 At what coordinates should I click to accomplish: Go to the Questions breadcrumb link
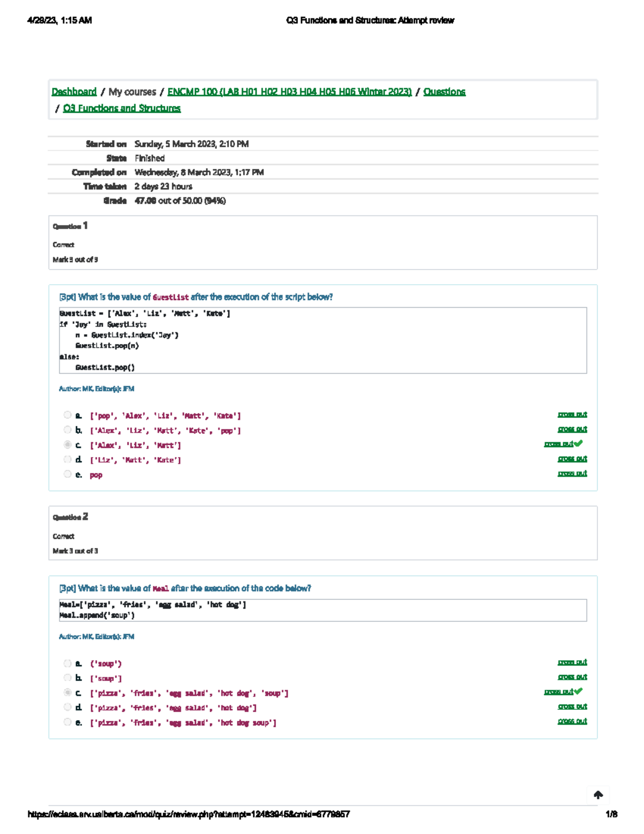[444, 92]
